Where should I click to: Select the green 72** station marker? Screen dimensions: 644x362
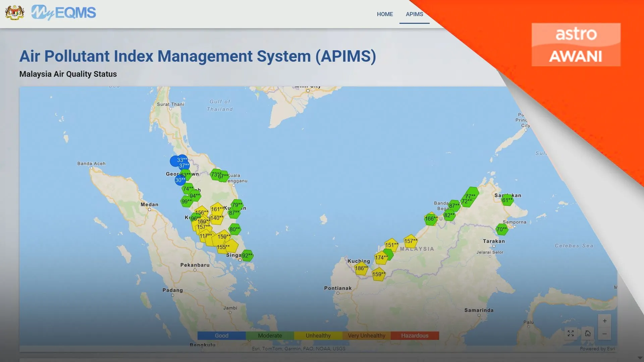coord(467,201)
